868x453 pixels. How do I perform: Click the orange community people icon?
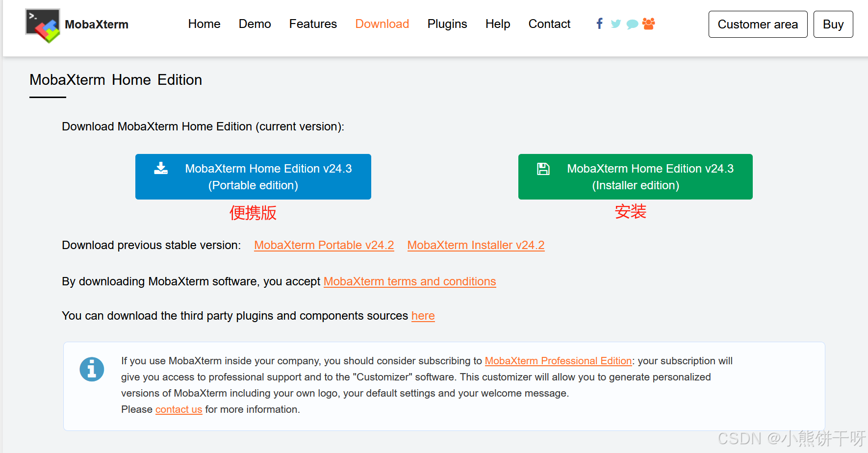click(x=648, y=24)
